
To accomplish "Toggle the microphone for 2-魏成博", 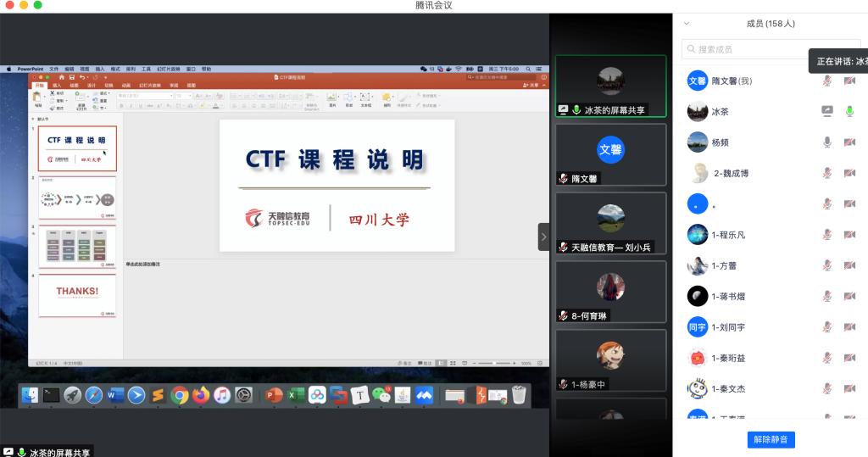I will coord(827,173).
